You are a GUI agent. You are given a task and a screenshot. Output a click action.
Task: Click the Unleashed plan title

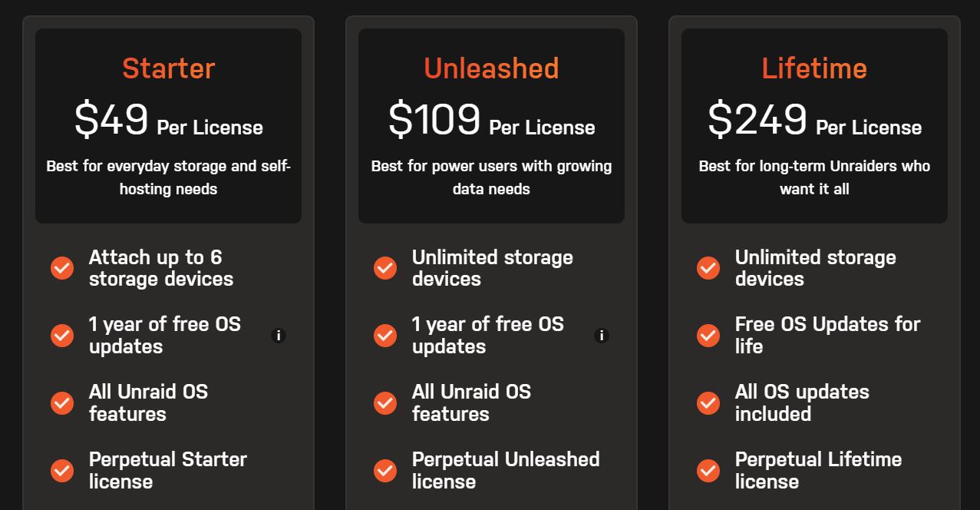click(x=490, y=68)
